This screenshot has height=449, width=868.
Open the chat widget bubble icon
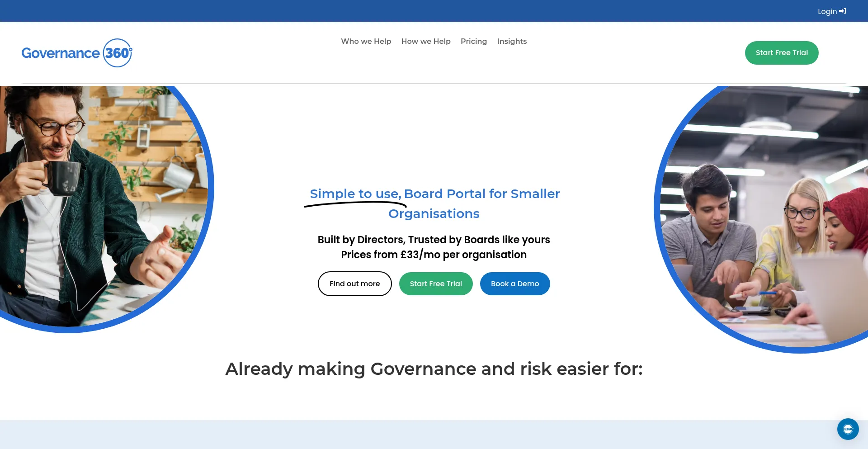click(848, 429)
